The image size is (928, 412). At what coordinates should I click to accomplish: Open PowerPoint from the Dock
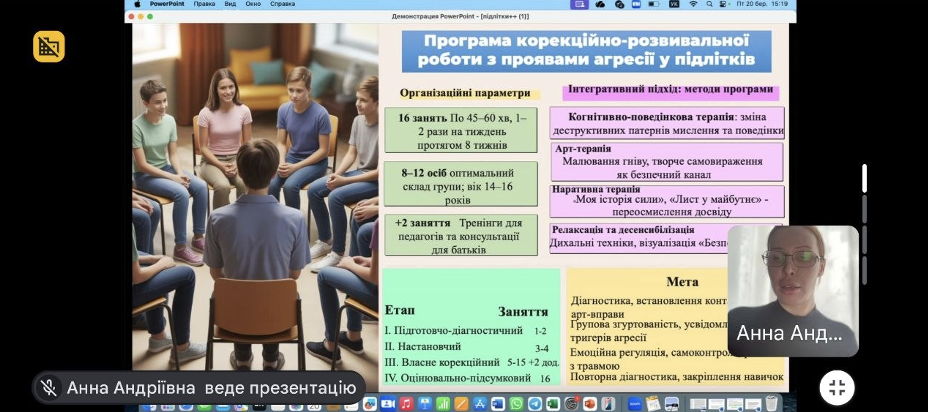589,404
